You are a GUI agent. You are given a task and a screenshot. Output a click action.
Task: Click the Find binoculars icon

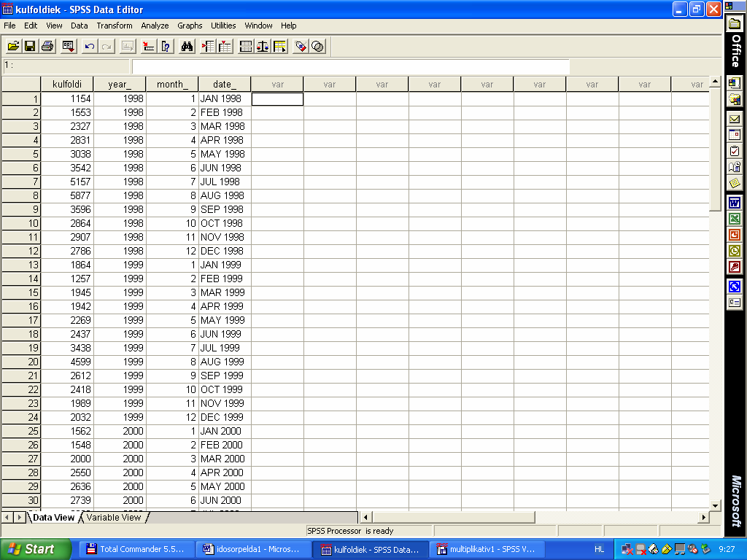pyautogui.click(x=187, y=46)
